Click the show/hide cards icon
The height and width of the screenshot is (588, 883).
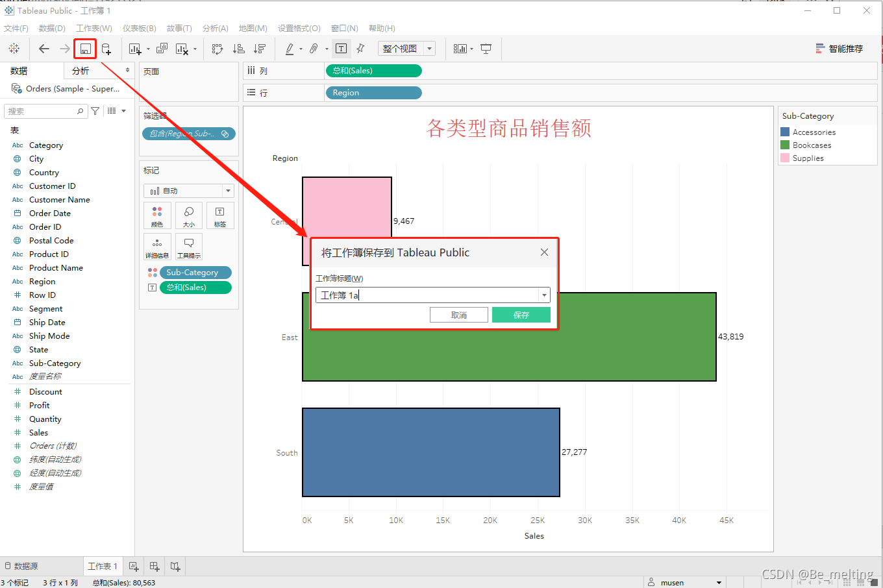point(460,49)
